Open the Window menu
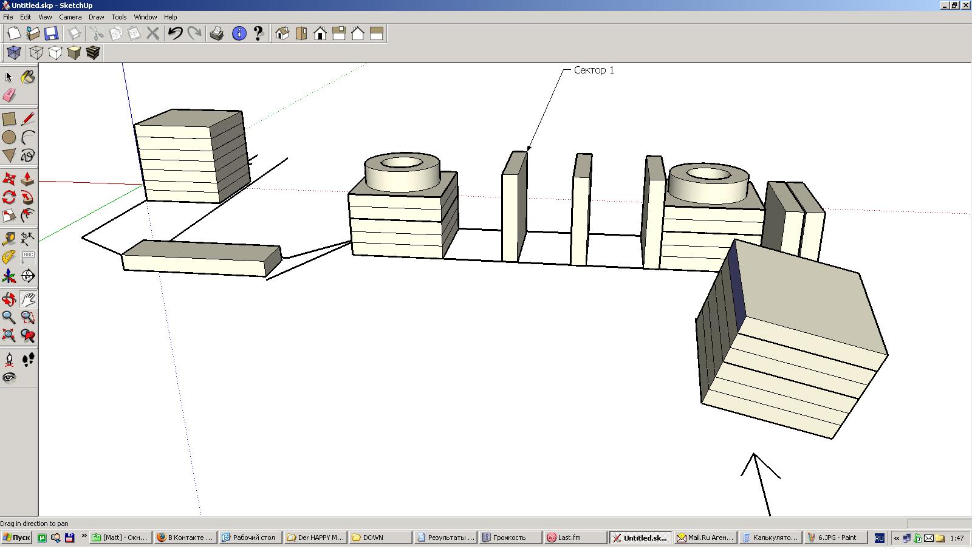 coord(145,17)
